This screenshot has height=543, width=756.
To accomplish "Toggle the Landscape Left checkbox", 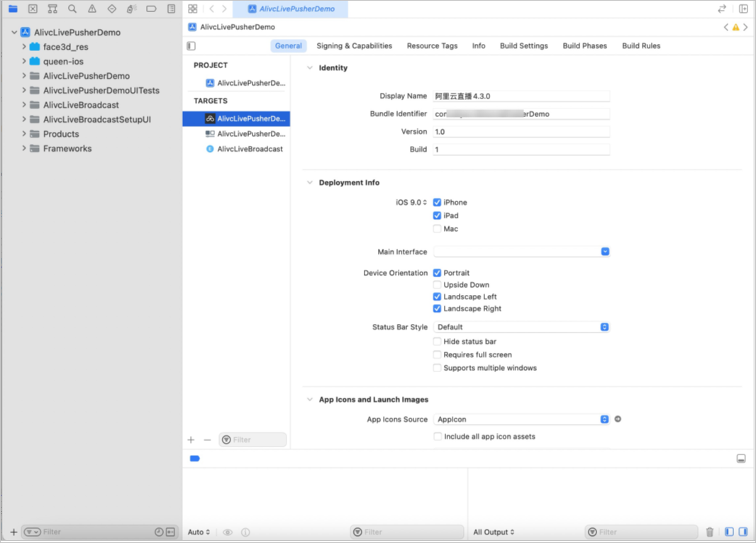I will coord(437,297).
